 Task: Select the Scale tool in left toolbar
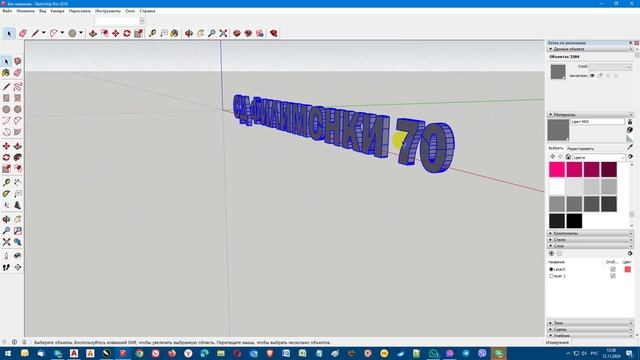point(6,169)
